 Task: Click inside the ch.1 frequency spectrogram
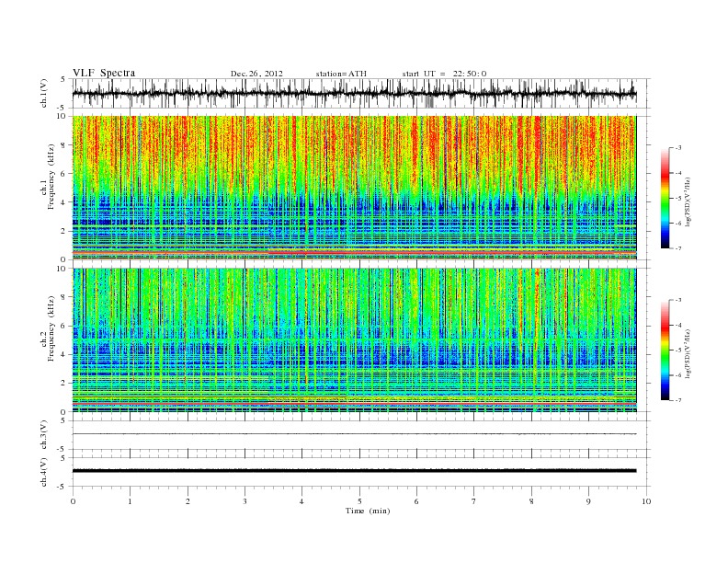point(354,188)
